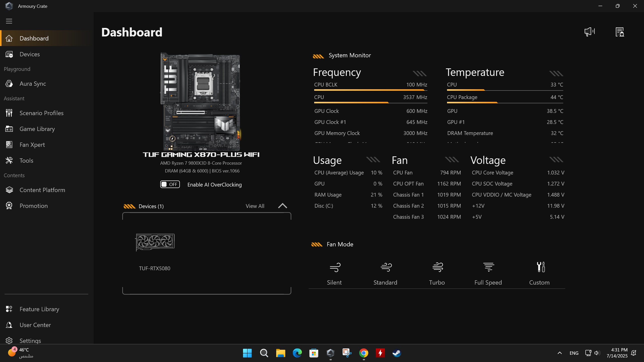The image size is (644, 362).
Task: Click the CPU Fan 794 RPM reading
Action: (451, 173)
